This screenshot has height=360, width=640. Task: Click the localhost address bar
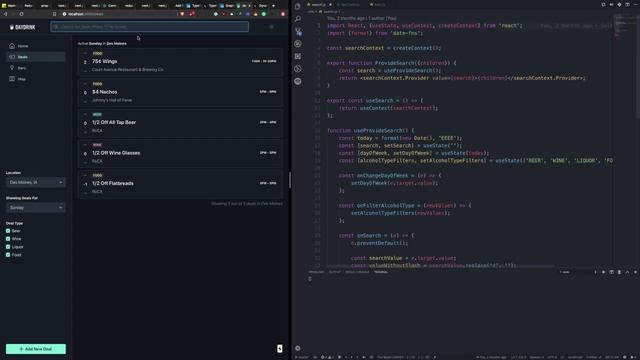(118, 14)
